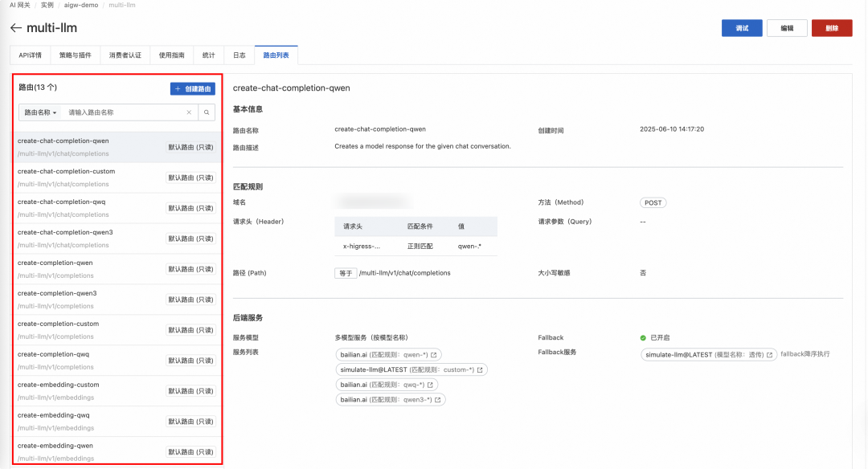Click the aigw-demo breadcrumb link
The image size is (868, 469).
coord(80,5)
